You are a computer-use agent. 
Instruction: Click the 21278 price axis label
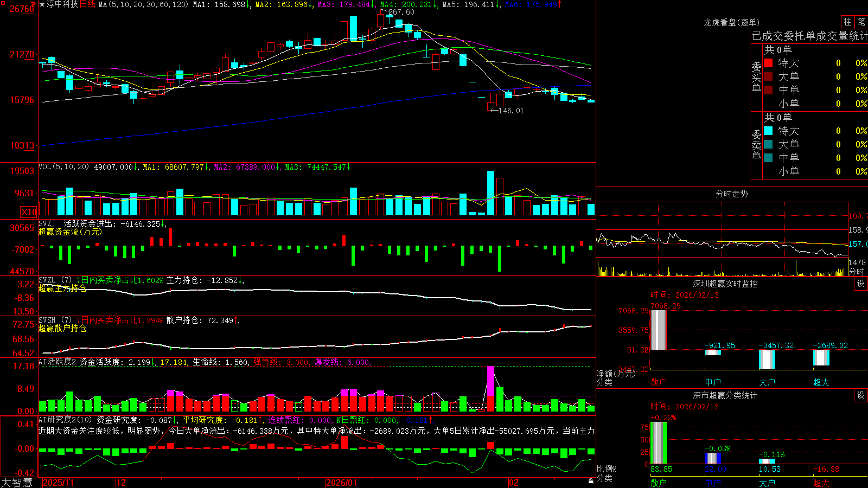pyautogui.click(x=22, y=54)
